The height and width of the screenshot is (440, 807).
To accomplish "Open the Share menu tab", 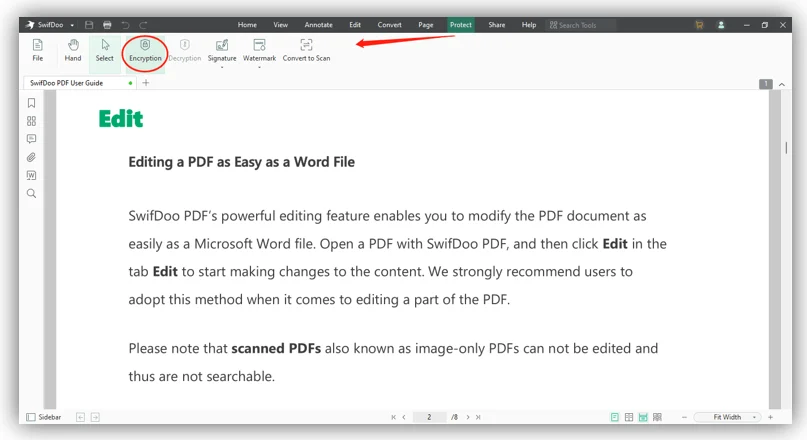I will (497, 25).
